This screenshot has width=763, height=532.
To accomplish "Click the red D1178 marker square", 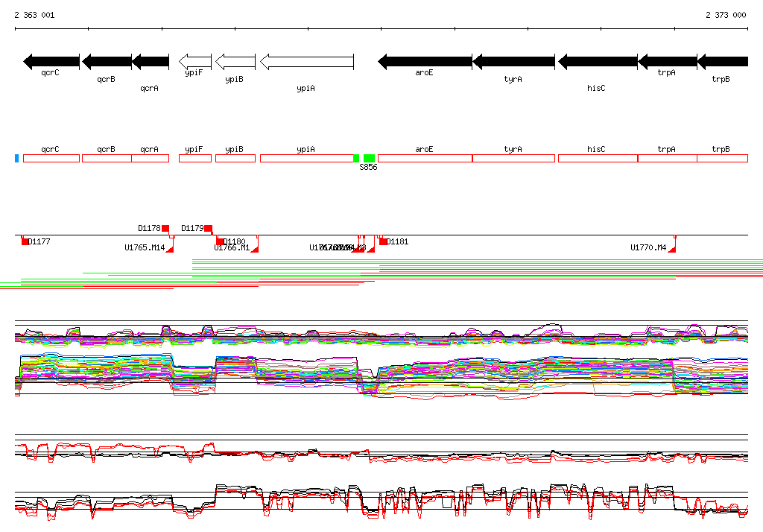I will tap(165, 229).
